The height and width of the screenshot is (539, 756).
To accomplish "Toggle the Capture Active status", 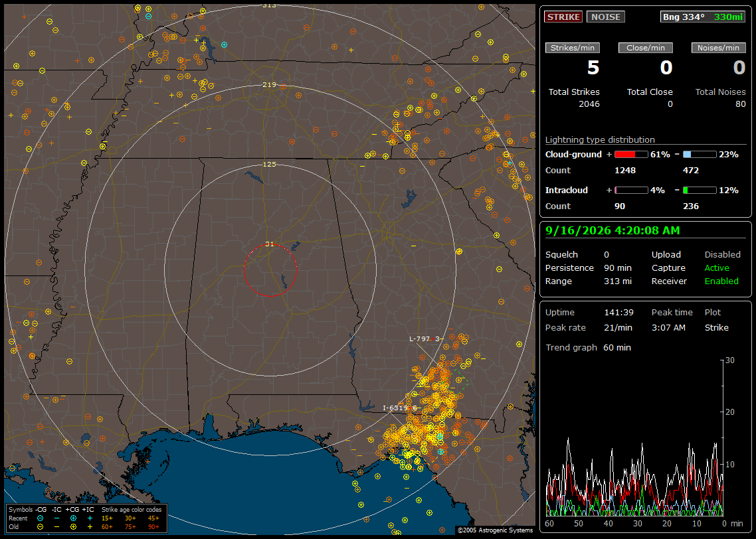I will (716, 268).
